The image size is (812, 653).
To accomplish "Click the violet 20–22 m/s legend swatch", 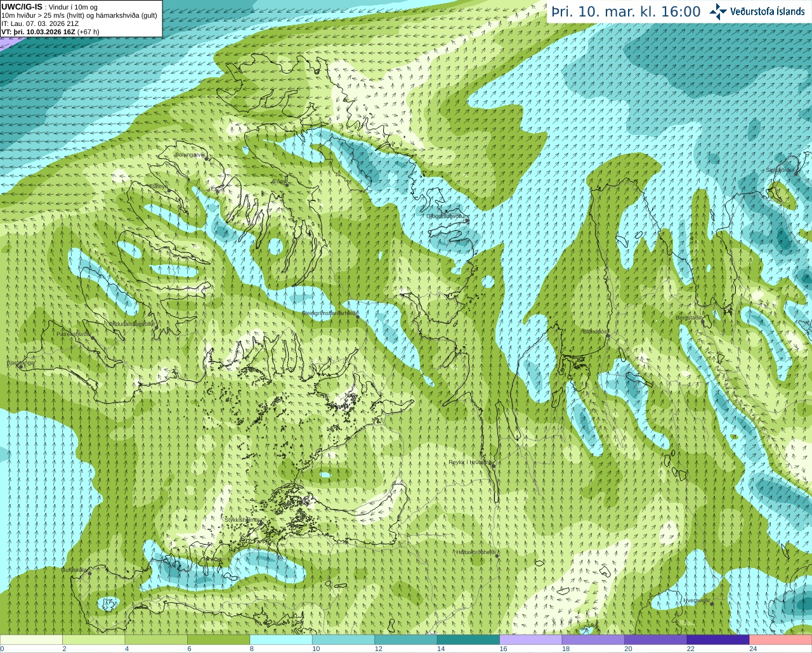I will coord(656,640).
